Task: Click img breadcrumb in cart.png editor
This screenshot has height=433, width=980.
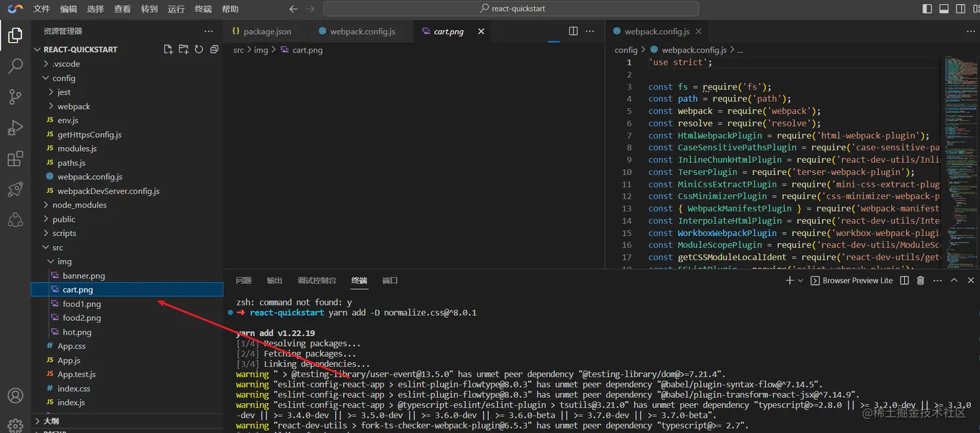Action: click(261, 50)
